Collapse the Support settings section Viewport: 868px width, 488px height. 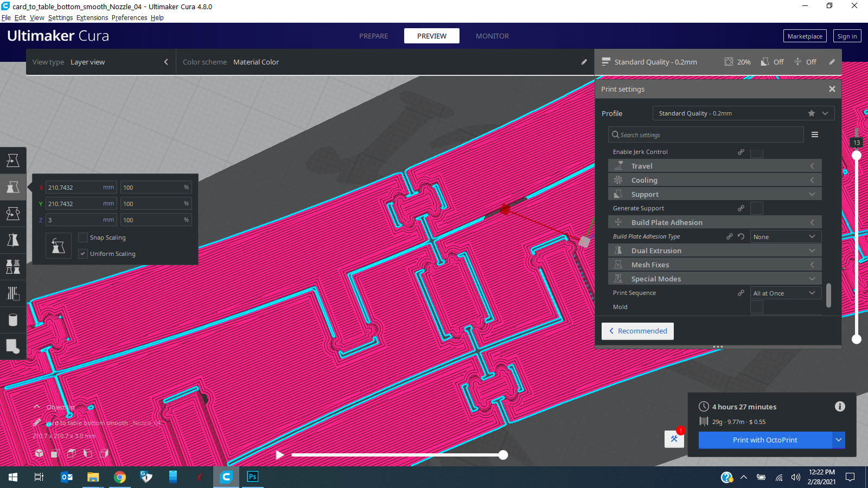click(715, 194)
